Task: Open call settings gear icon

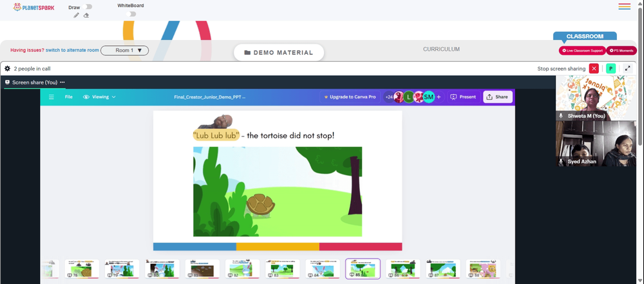Action: click(7, 69)
